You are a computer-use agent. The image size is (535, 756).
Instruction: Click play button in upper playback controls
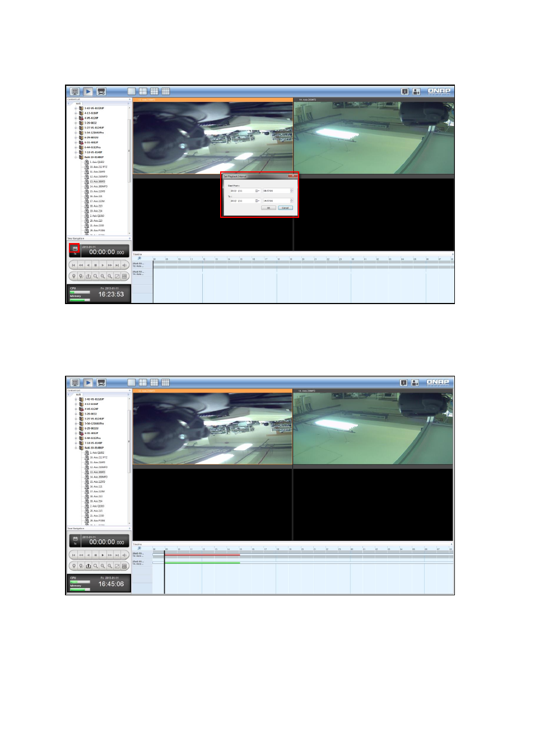[103, 265]
